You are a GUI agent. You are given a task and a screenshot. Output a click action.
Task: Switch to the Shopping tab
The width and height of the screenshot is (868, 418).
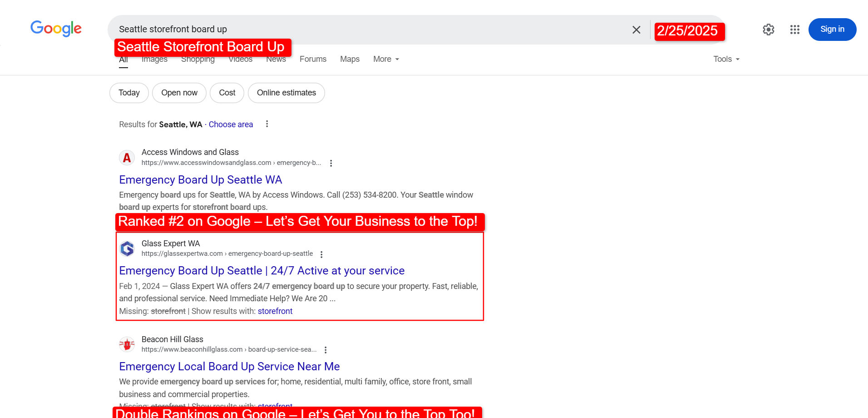coord(198,59)
